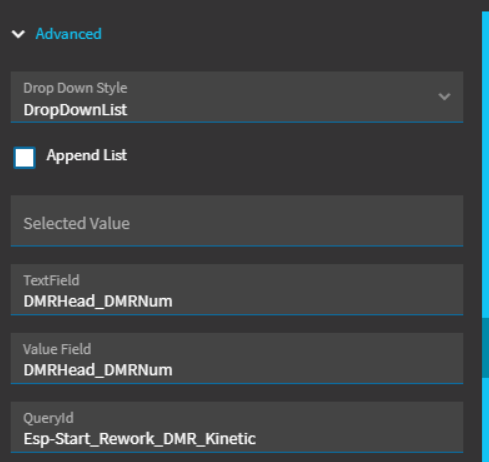Click the blue Advanced heading text

[x=68, y=34]
